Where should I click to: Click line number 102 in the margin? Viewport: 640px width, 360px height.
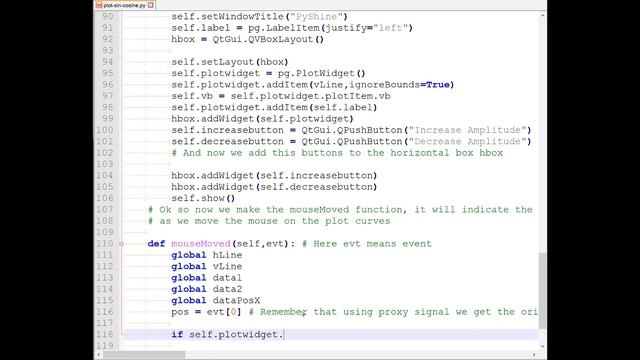coord(104,153)
